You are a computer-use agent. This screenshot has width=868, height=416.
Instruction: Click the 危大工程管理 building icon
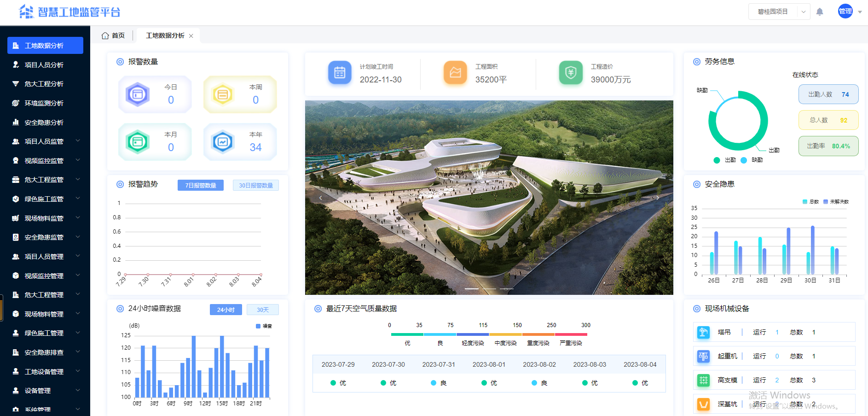(x=16, y=295)
